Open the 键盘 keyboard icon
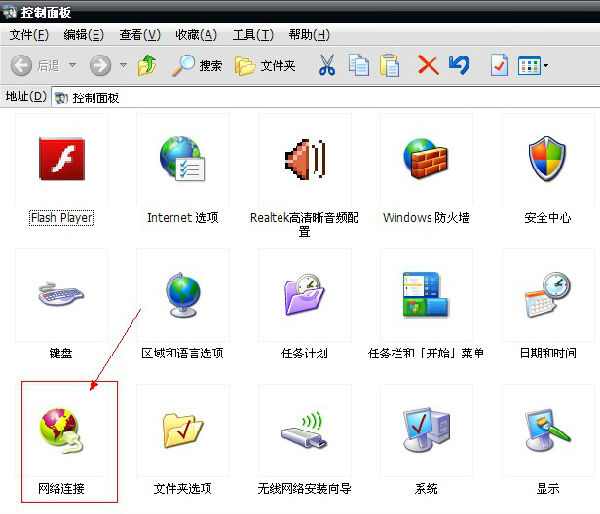 [61, 294]
